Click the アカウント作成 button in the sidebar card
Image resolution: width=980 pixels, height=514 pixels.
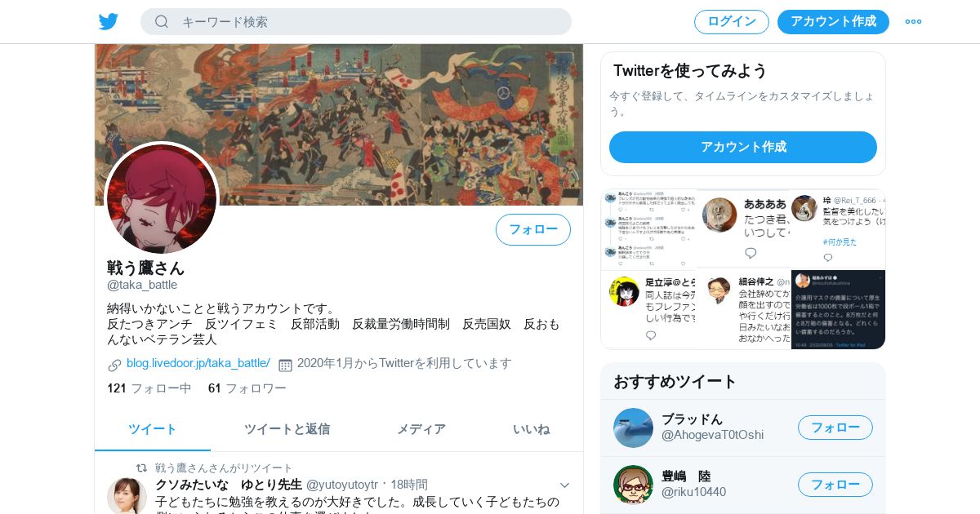(743, 147)
